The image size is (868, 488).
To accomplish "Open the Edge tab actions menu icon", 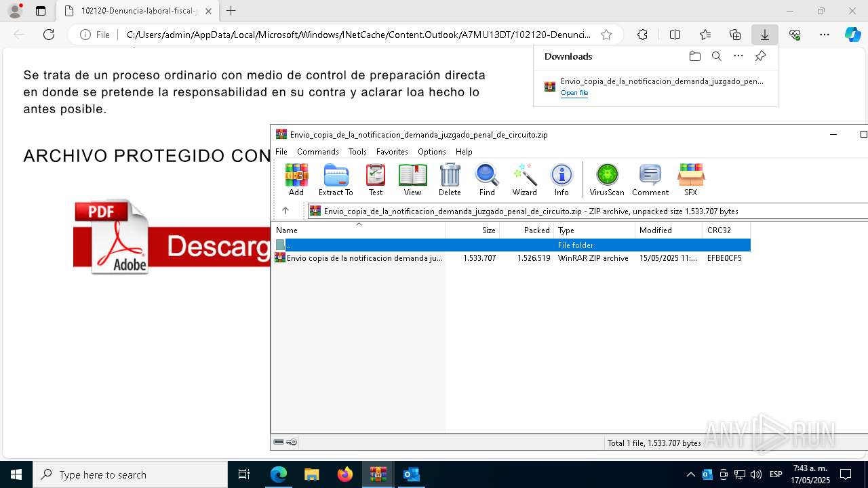I will point(41,11).
